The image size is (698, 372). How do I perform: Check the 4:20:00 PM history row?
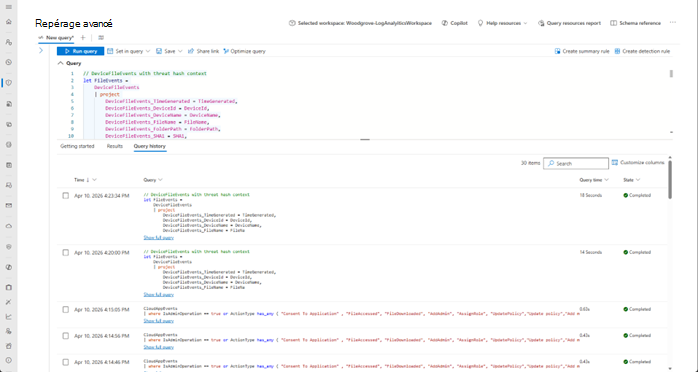click(x=65, y=253)
